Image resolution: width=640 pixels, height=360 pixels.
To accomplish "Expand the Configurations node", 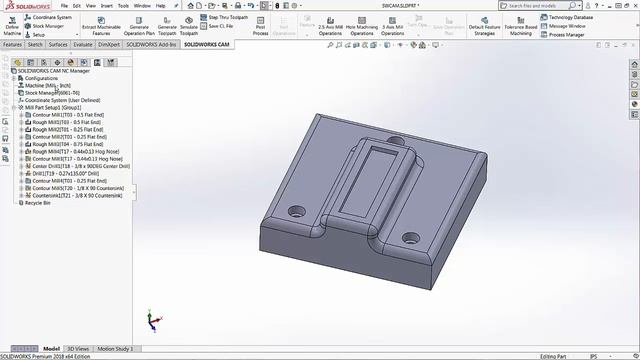I will point(14,78).
